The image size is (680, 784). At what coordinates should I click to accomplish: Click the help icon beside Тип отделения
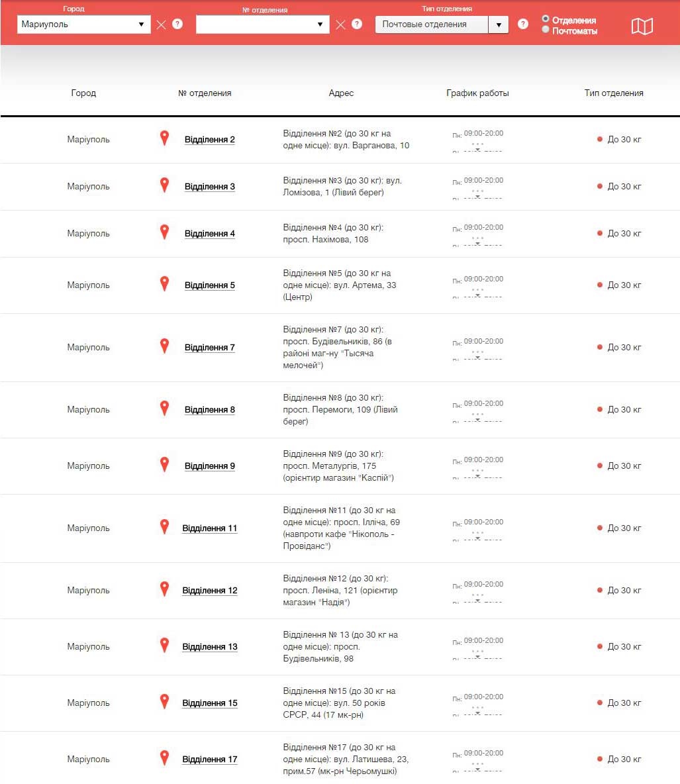click(523, 24)
